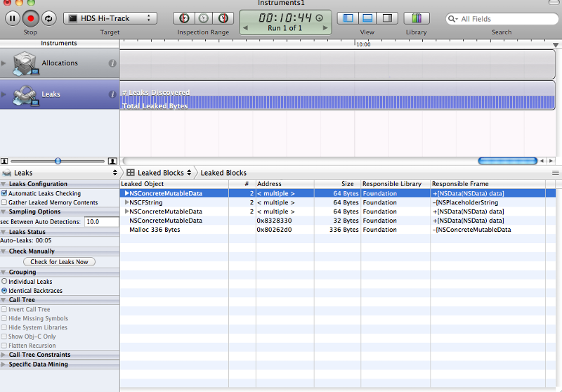Click the loop/restart button in toolbar
Viewport: 562px width, 392px height.
click(x=48, y=18)
